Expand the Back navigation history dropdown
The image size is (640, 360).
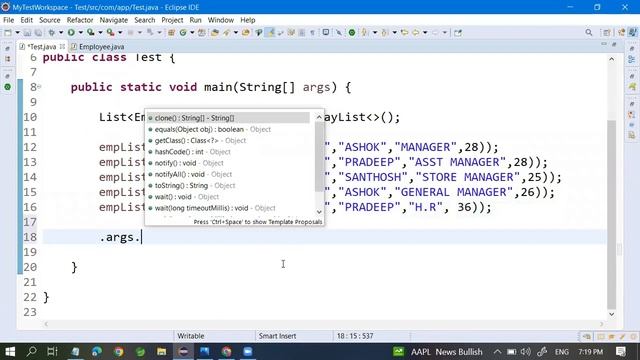425,33
